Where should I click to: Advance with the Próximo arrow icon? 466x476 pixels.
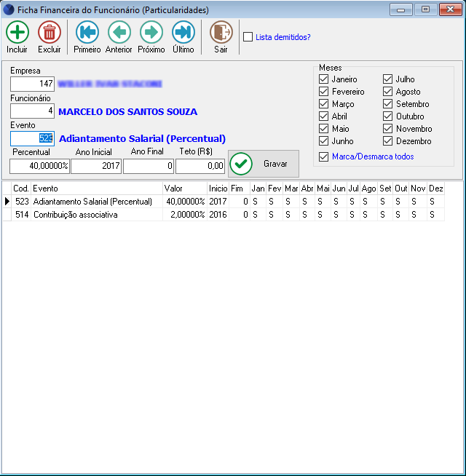pyautogui.click(x=151, y=33)
